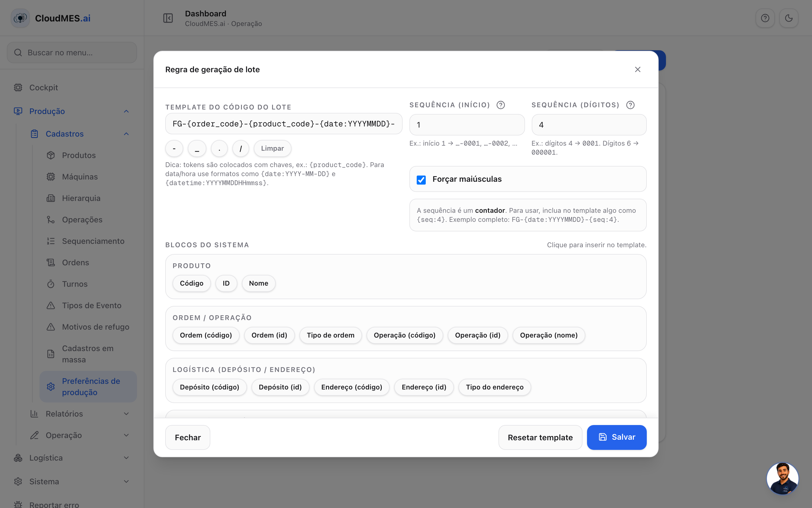Click the Salvar button
Image resolution: width=812 pixels, height=508 pixels.
pyautogui.click(x=617, y=437)
